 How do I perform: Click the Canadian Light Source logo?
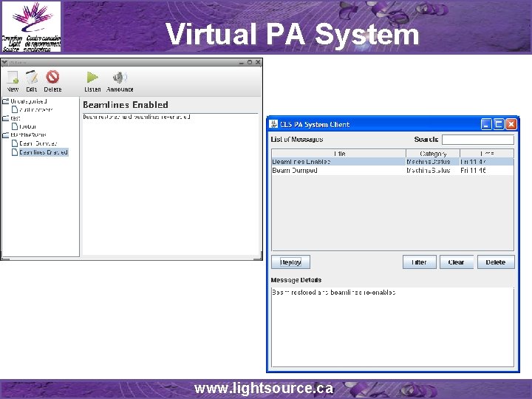coord(31,27)
